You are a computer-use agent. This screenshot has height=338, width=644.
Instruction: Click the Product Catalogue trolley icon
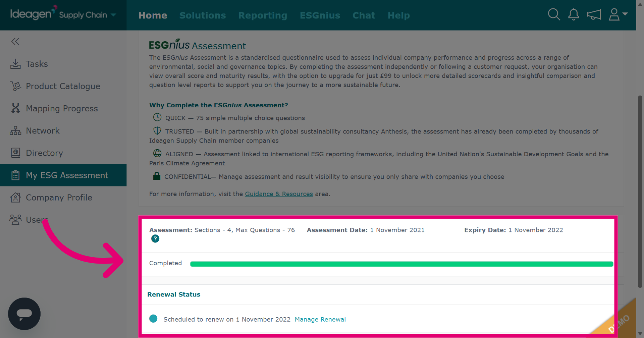[15, 86]
